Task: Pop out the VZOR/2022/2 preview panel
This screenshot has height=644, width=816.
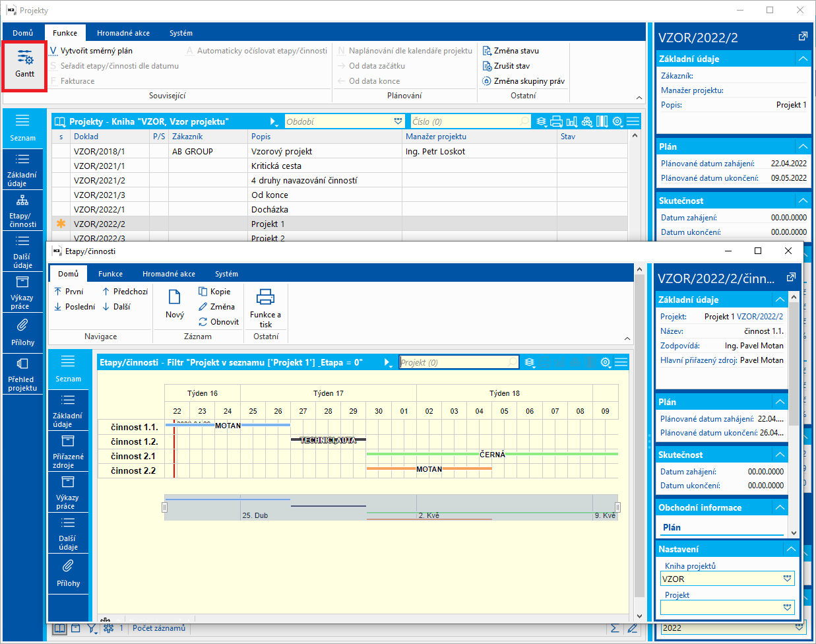Action: coord(802,37)
